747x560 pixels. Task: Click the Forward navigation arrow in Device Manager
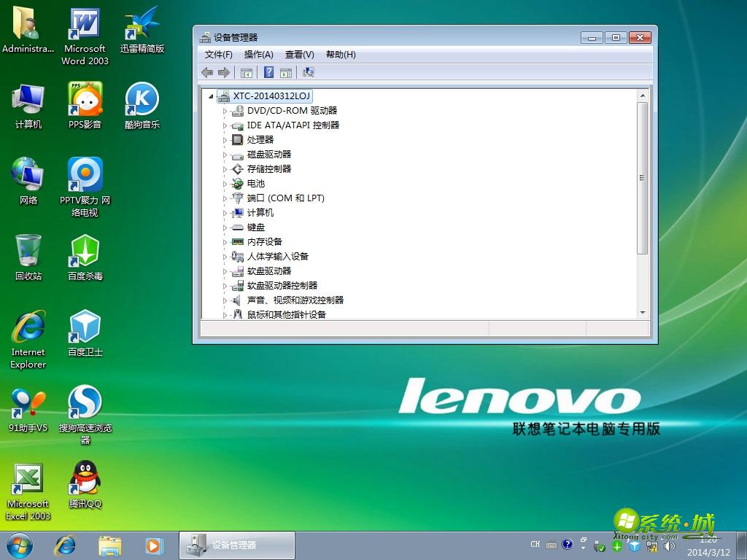[x=223, y=72]
